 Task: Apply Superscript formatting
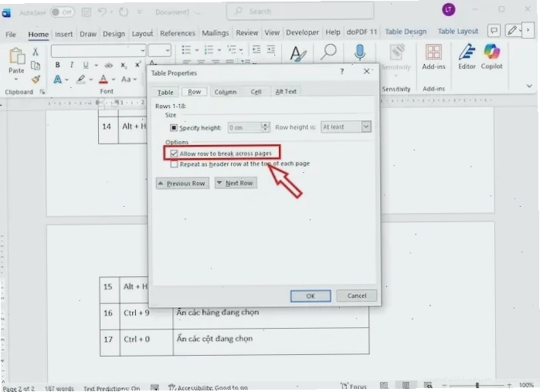(x=138, y=65)
